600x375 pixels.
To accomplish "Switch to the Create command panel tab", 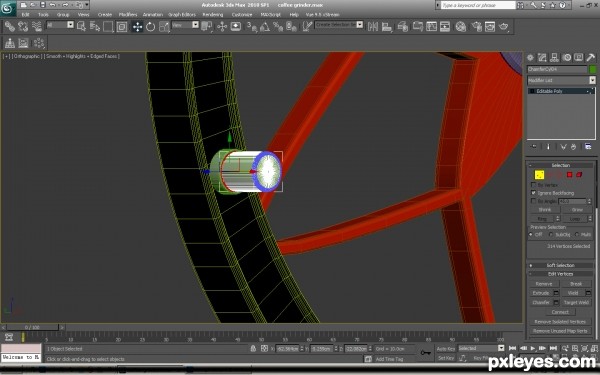I will pyautogui.click(x=530, y=57).
